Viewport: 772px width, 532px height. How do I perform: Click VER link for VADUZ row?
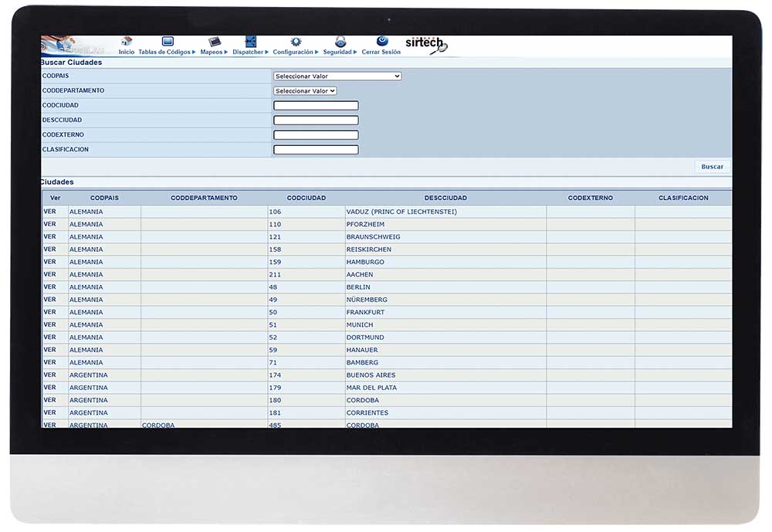[50, 212]
